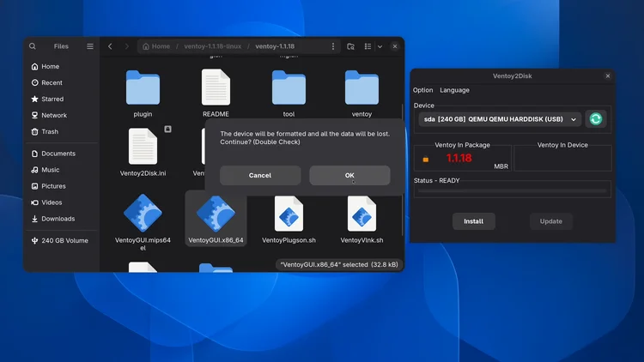The image size is (644, 362).
Task: Click ventoy-1.1.18 path segment
Action: 275,46
